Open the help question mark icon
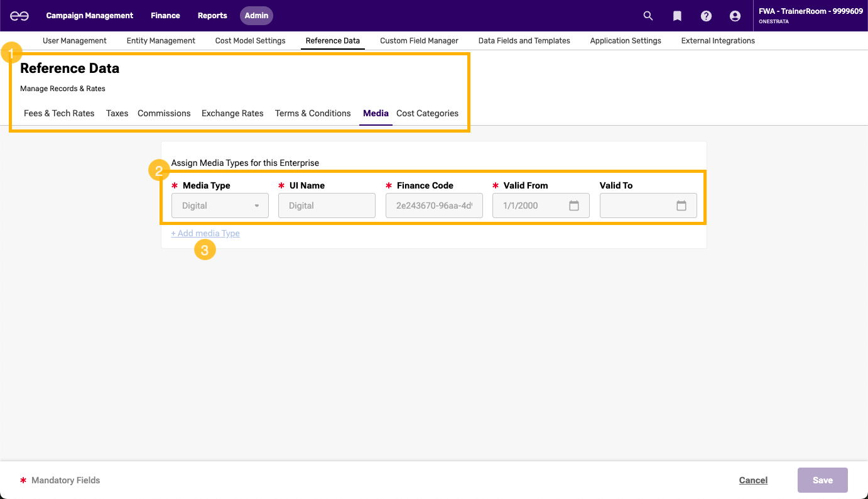 [x=706, y=16]
